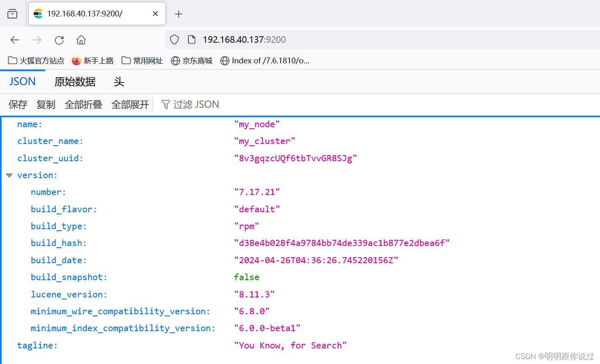Image resolution: width=600 pixels, height=364 pixels.
Task: Click the shield tracking protection icon
Action: click(x=174, y=39)
